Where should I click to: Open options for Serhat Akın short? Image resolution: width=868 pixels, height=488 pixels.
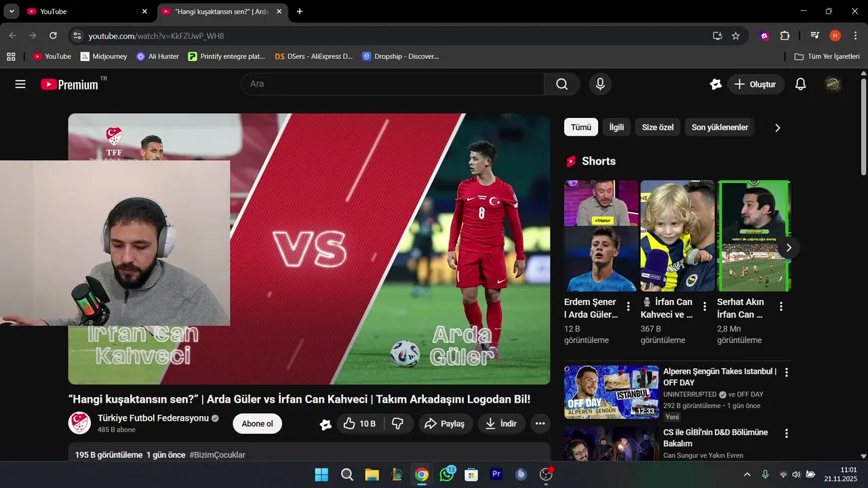click(x=781, y=306)
